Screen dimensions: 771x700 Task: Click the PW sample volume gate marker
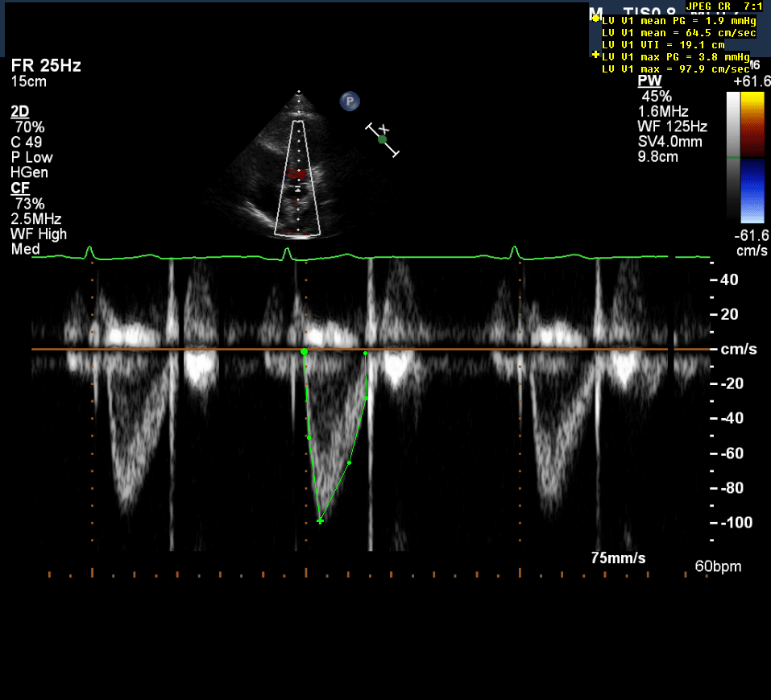(298, 188)
